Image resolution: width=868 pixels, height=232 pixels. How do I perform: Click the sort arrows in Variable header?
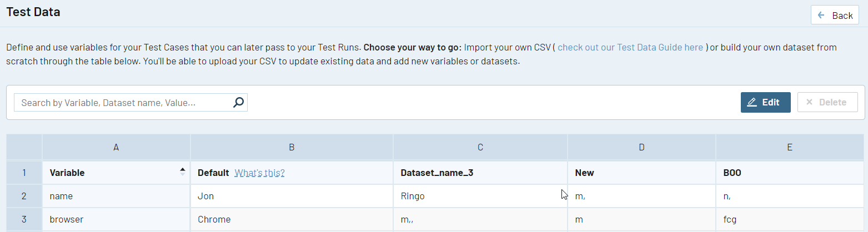[x=183, y=172]
